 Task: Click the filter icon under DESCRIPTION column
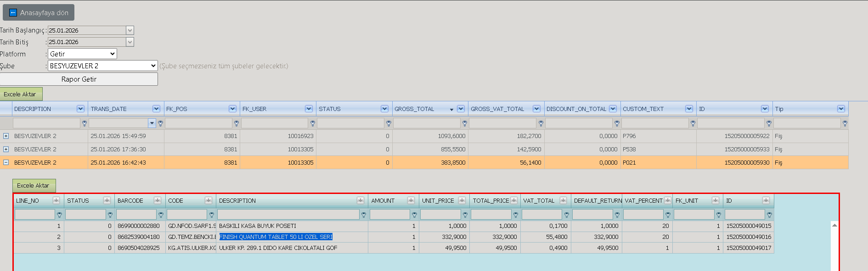coord(84,123)
